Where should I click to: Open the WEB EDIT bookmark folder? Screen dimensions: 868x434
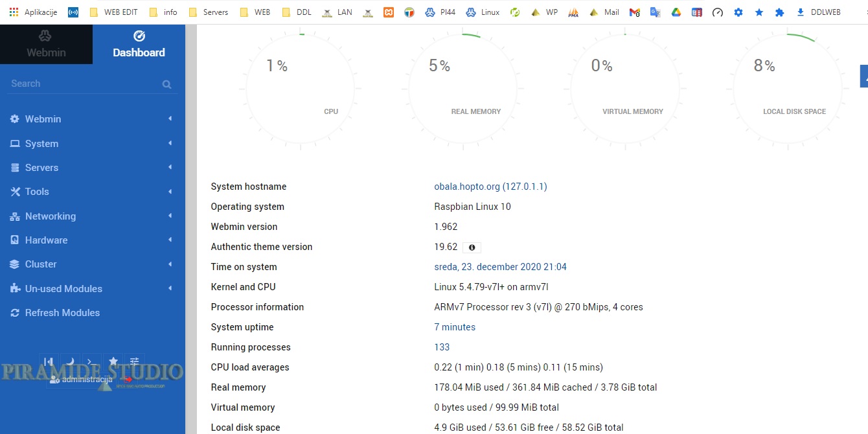click(x=113, y=12)
